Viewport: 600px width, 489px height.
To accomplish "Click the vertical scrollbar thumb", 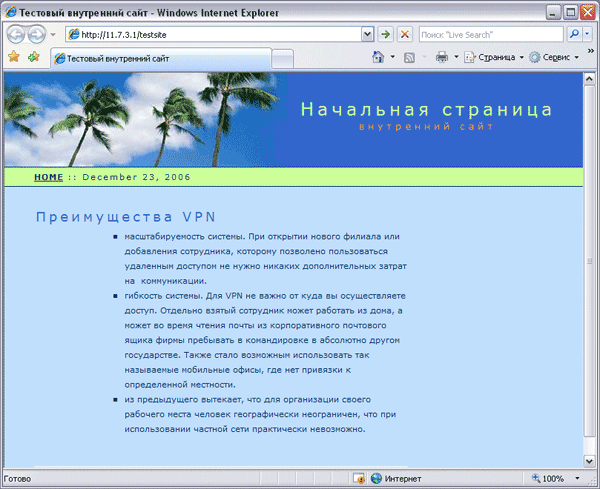I will [x=589, y=261].
